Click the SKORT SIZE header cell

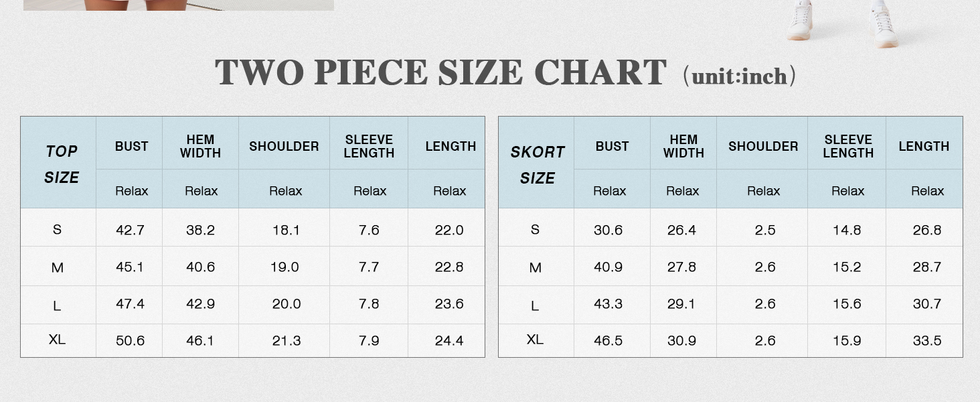[x=536, y=162]
